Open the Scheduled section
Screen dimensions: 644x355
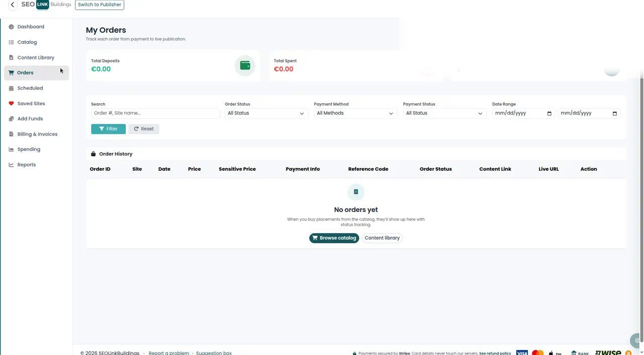coord(30,88)
